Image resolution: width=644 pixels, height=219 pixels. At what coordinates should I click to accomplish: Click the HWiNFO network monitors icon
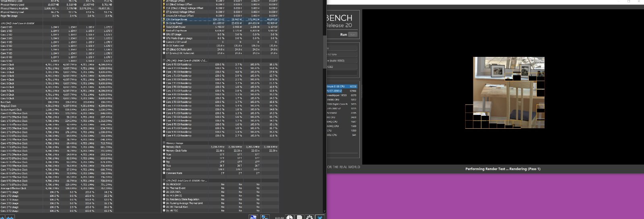coord(265,217)
